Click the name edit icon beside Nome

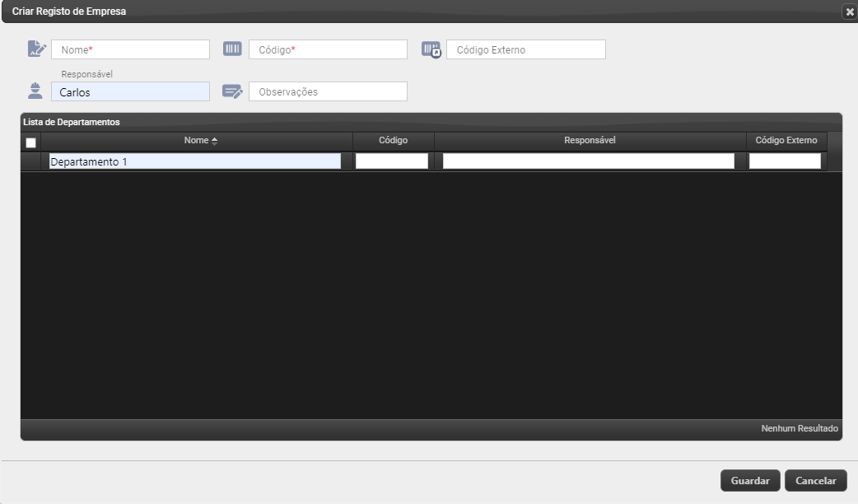pos(37,49)
